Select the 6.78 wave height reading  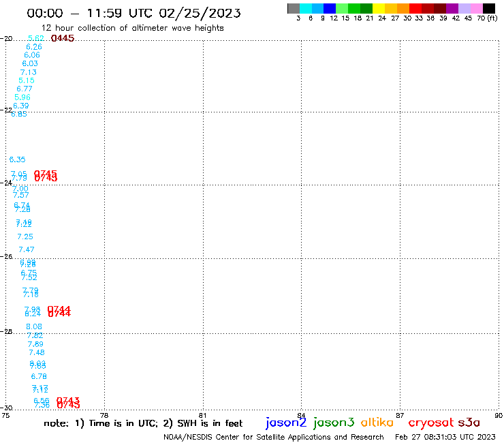[x=39, y=376]
